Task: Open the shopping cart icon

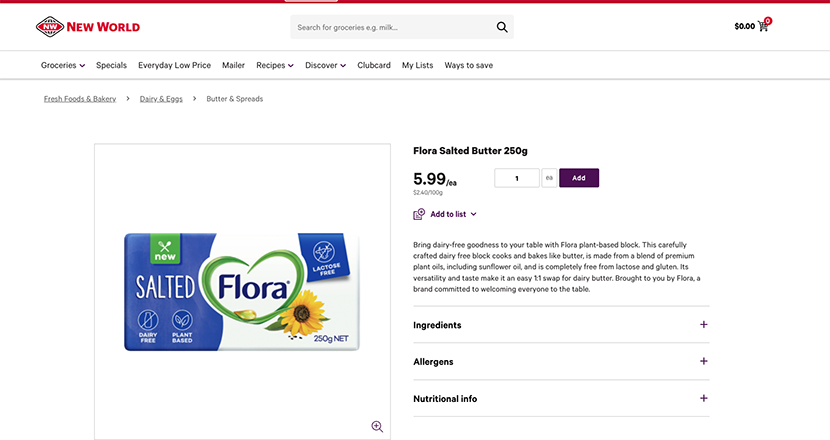Action: [x=764, y=26]
